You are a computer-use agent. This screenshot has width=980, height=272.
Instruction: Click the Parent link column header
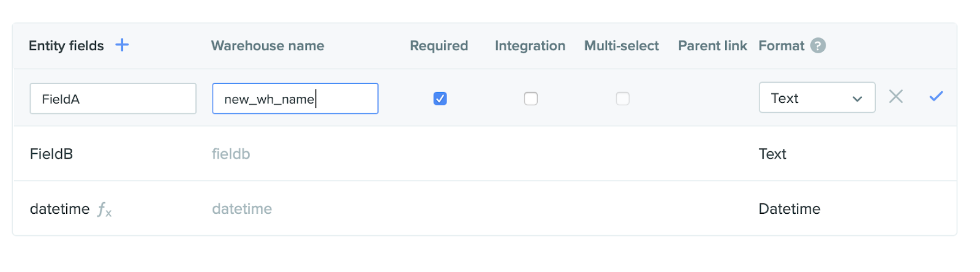712,46
